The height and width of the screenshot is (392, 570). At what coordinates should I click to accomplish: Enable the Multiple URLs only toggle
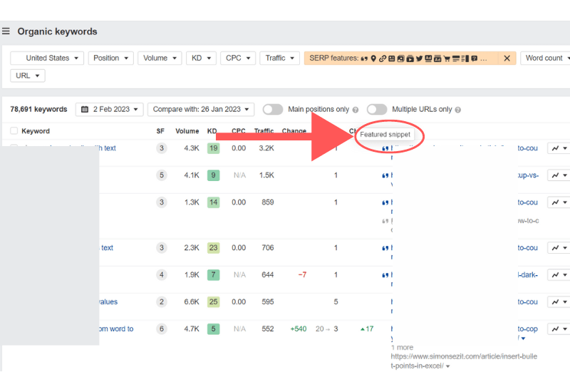pos(377,109)
